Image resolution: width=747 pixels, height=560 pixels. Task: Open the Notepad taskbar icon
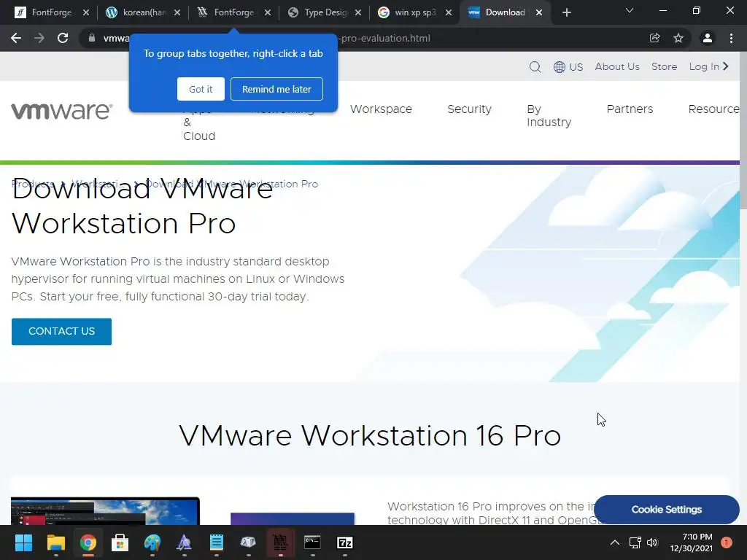216,542
